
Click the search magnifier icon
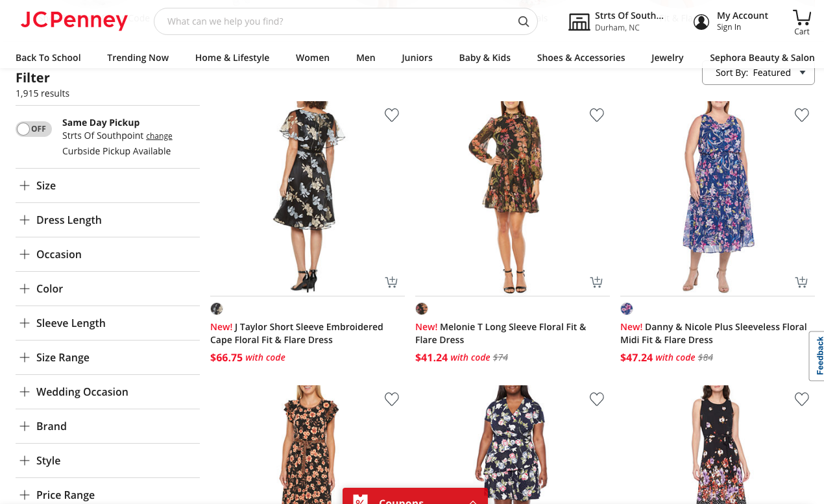pos(524,21)
